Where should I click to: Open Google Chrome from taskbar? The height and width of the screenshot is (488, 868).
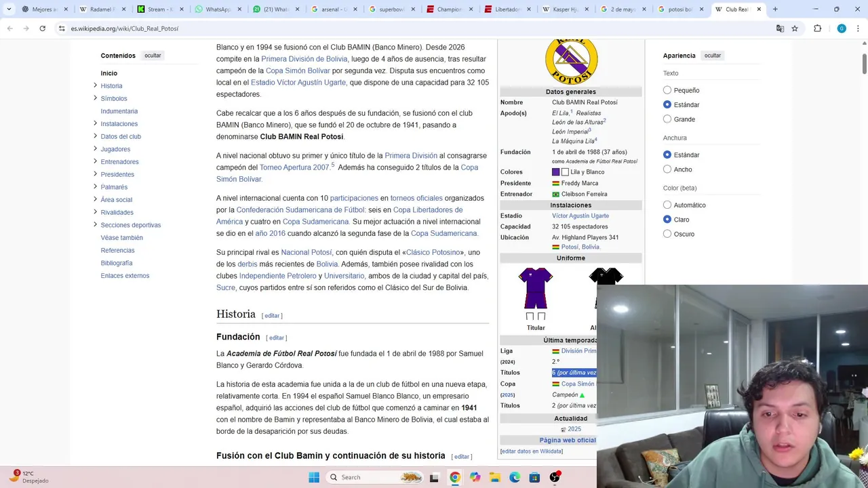point(454,477)
